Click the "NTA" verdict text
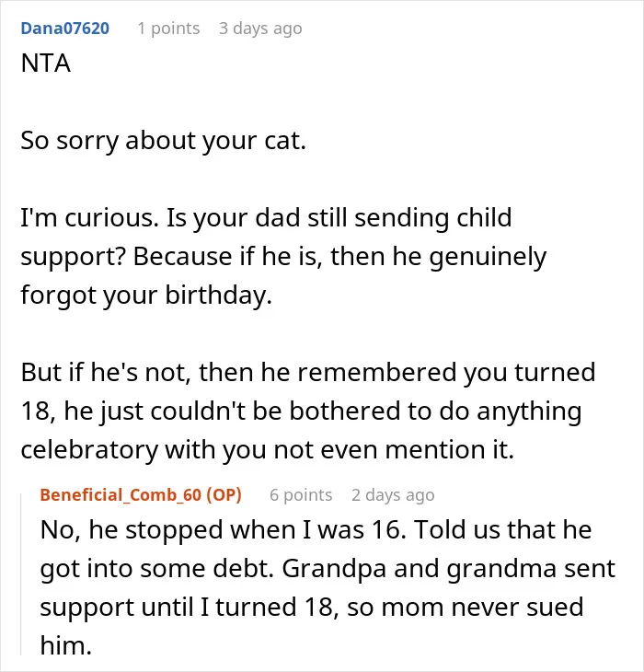 (x=45, y=64)
